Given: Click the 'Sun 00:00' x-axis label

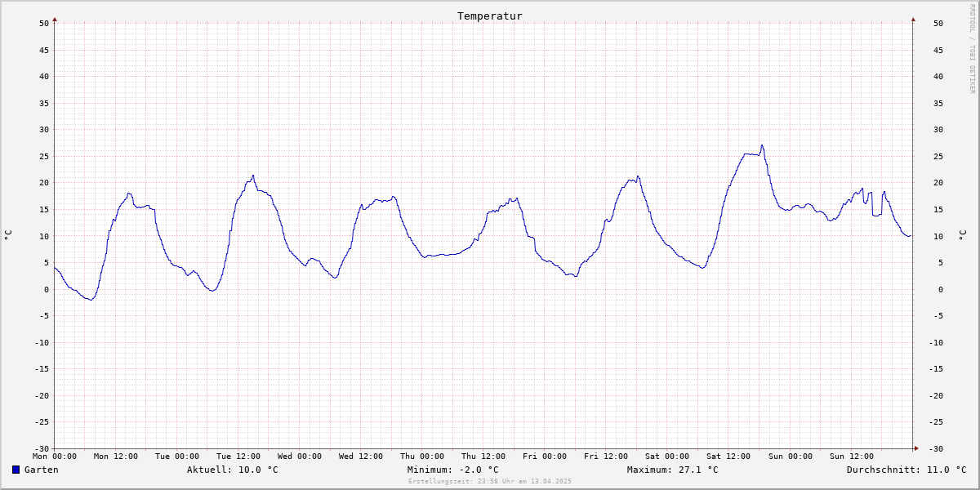Looking at the screenshot, I should [x=790, y=457].
